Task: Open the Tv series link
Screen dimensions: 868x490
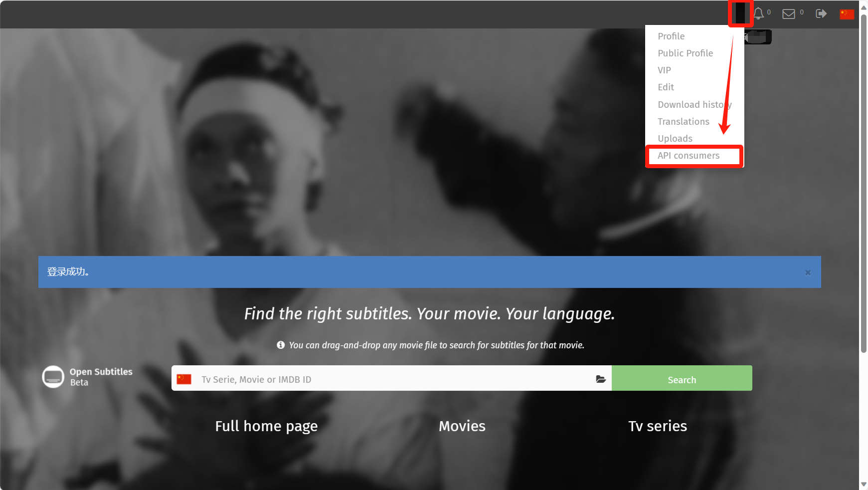Action: click(x=657, y=426)
